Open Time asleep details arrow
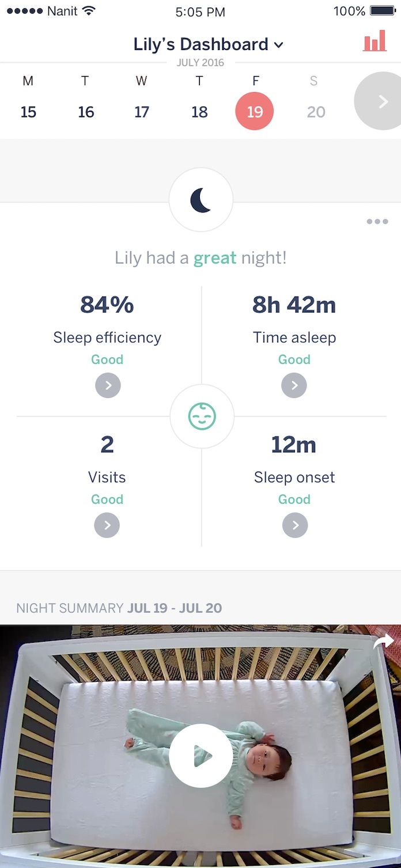401x868 pixels. tap(294, 385)
